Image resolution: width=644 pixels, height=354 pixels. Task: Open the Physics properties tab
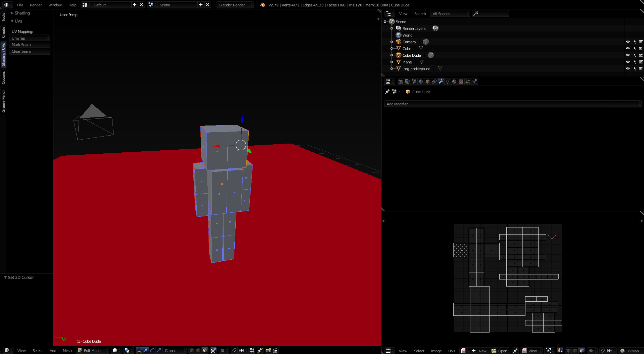pos(474,82)
